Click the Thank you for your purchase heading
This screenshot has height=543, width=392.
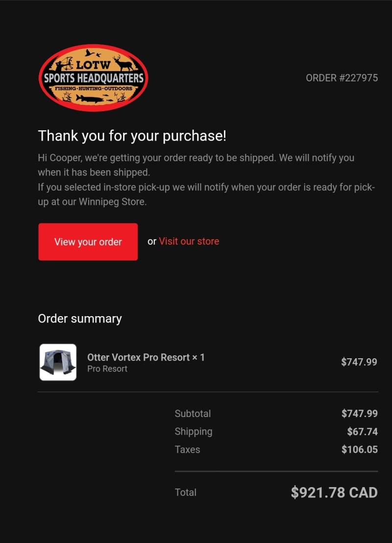(132, 136)
